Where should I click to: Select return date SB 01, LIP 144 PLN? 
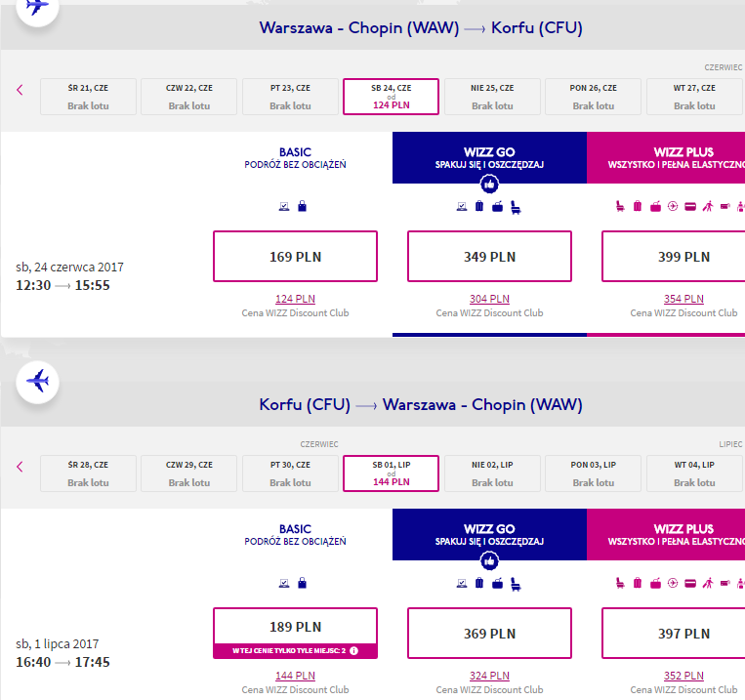(x=391, y=474)
